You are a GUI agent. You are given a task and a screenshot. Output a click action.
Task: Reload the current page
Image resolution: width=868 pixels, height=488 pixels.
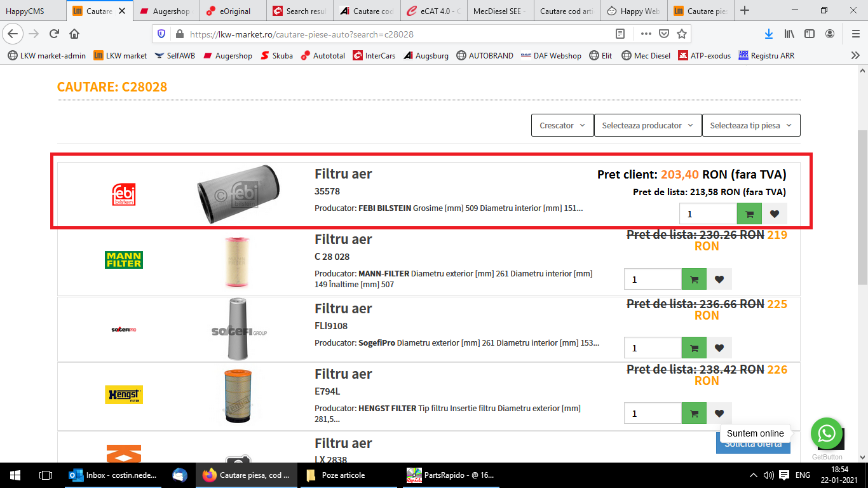pyautogui.click(x=54, y=34)
